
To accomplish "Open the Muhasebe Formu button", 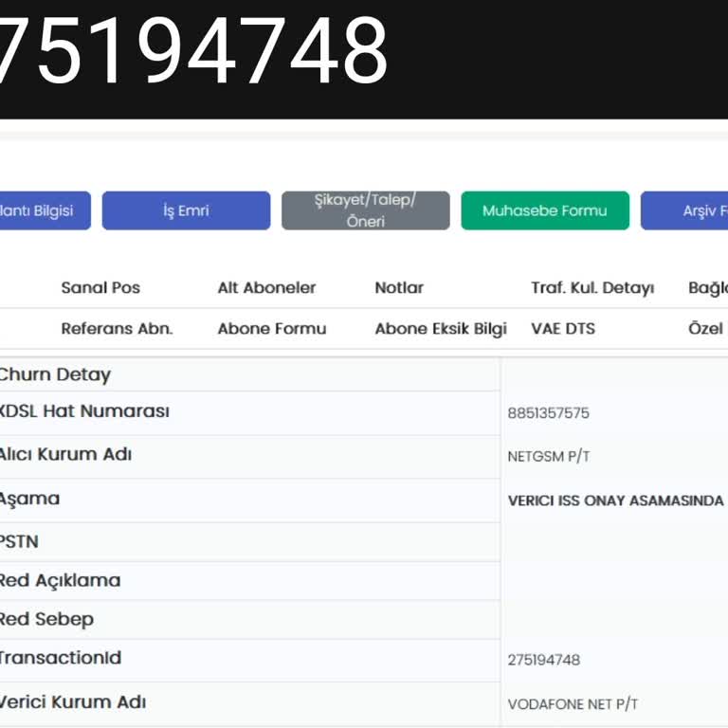I will (x=545, y=210).
